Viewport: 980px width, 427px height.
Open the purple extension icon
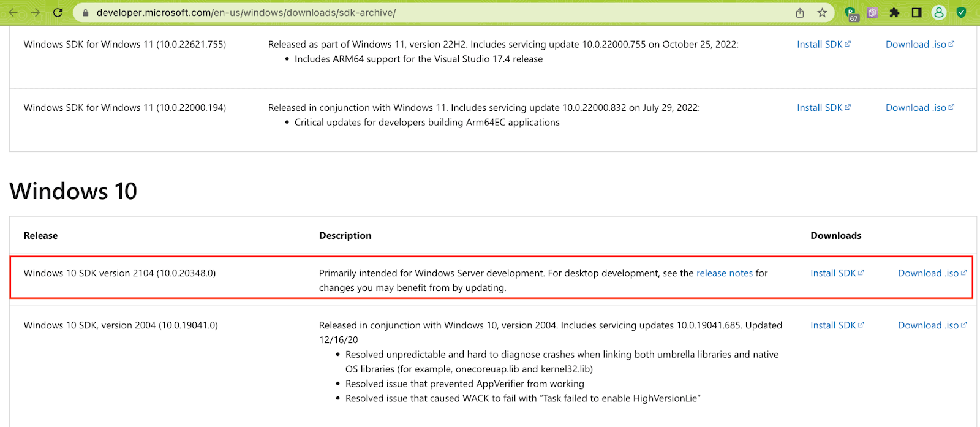tap(872, 12)
